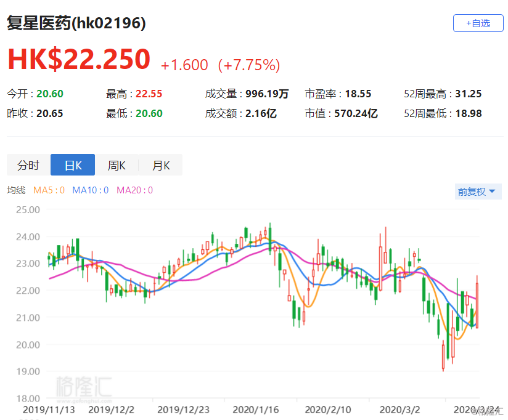Click the 25.00 y-axis label
This screenshot has height=420, width=508.
[x=28, y=209]
